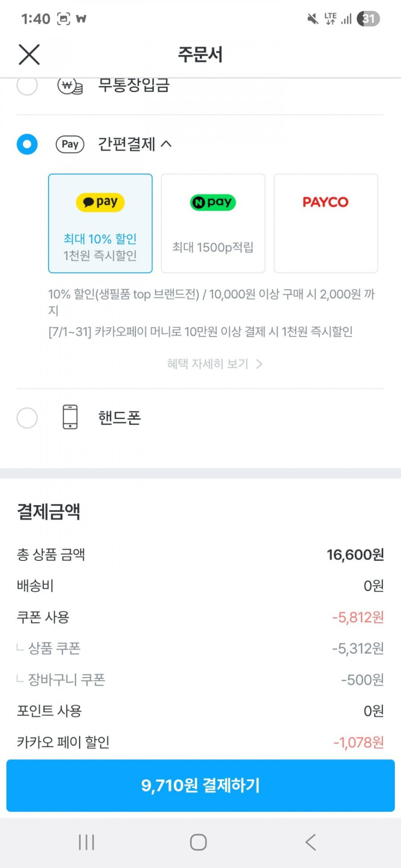
Task: Tap the chevron beside 혜택 자세히 보기
Action: coord(259,364)
